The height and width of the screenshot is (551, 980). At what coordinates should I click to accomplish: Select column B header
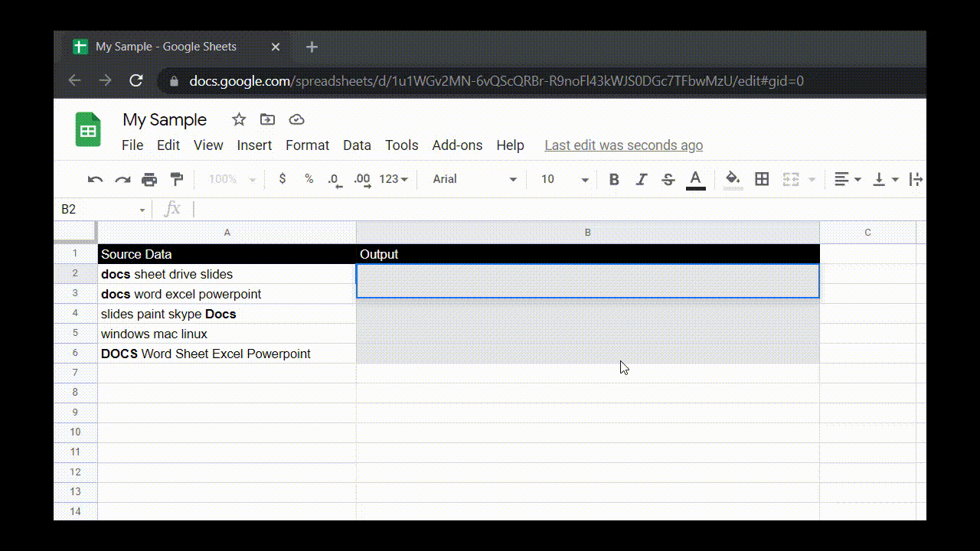pos(588,233)
